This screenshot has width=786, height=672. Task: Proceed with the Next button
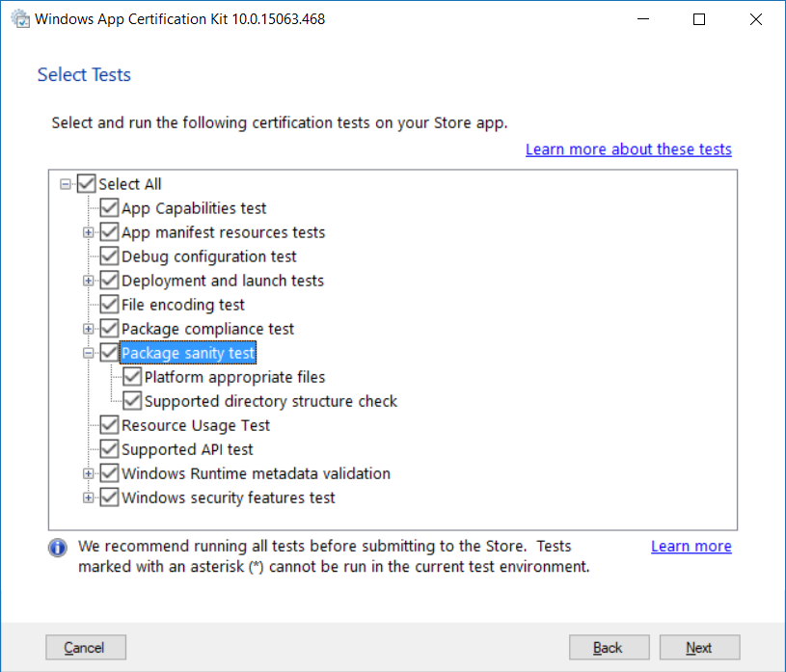coord(700,648)
